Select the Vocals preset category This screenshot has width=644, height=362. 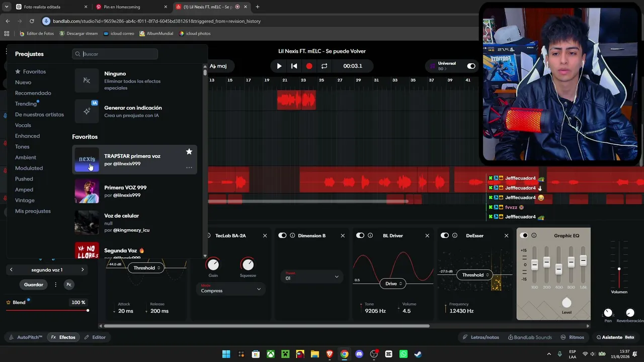tap(23, 125)
